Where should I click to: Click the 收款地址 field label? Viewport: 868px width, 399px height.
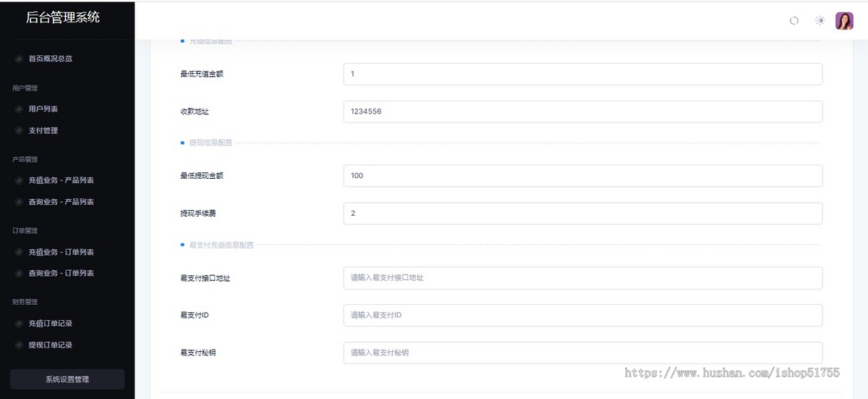point(195,112)
